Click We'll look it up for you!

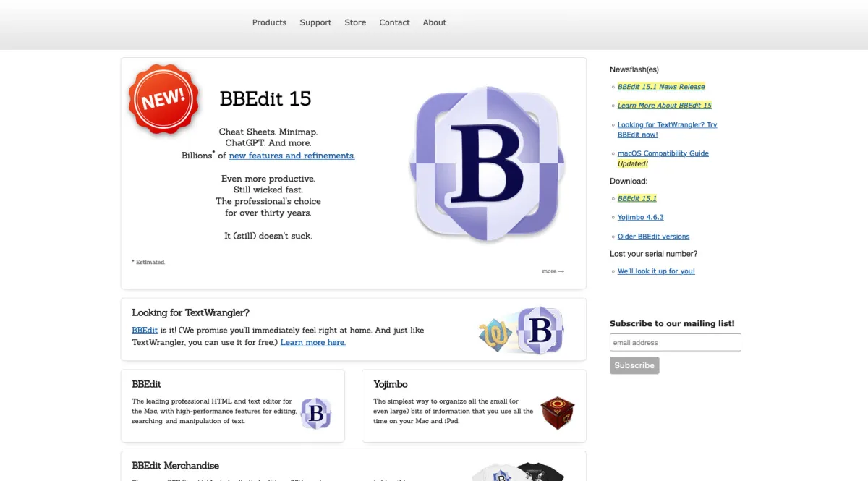(x=656, y=271)
